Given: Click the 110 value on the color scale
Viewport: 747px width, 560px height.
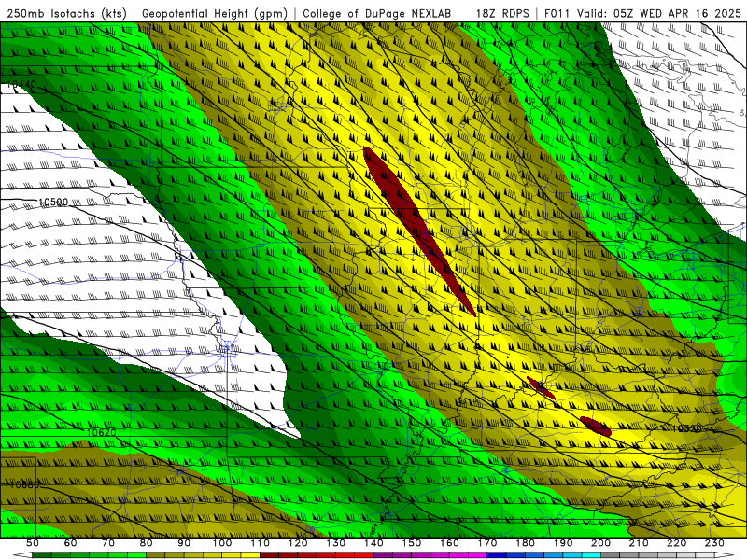Looking at the screenshot, I should tap(261, 543).
